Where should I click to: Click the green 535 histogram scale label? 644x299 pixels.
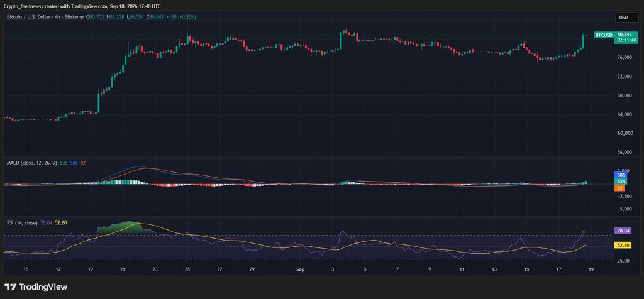point(621,182)
